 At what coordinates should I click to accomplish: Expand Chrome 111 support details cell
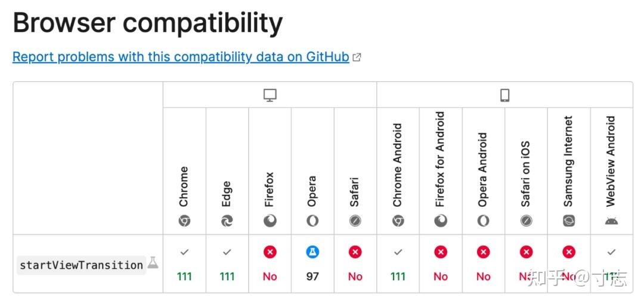point(184,264)
